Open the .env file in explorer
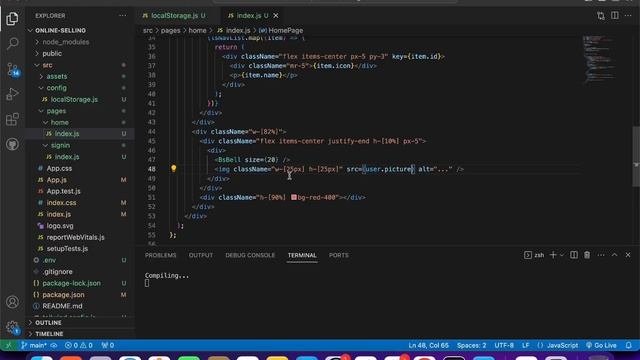640x360 pixels. (49, 260)
